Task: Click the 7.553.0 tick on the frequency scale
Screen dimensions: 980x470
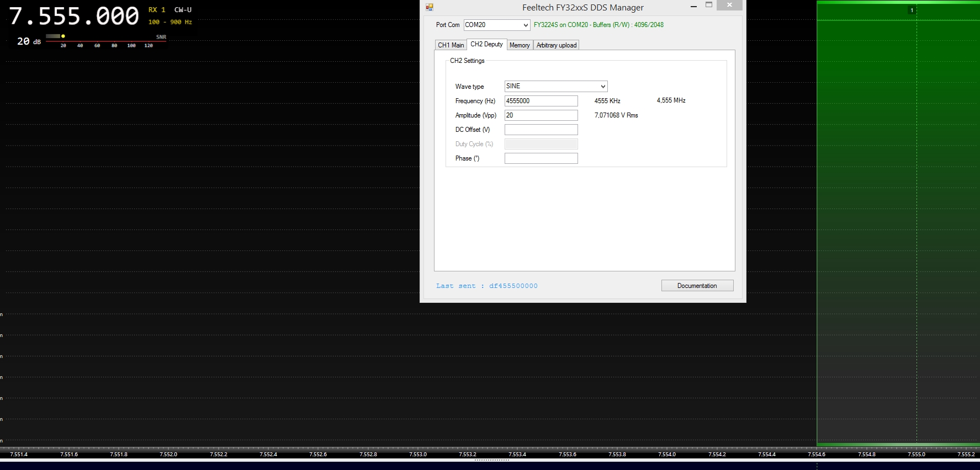Action: click(x=418, y=455)
